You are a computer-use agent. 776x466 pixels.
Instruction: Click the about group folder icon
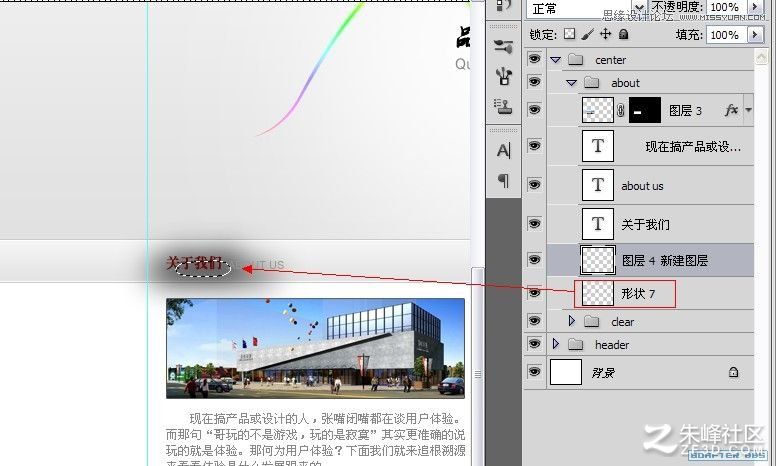point(591,83)
